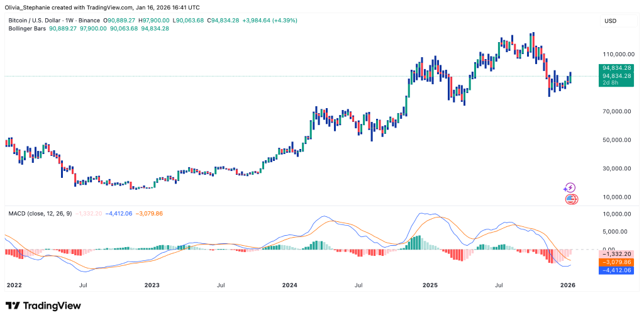The width and height of the screenshot is (644, 320).
Task: Click the 2023 label on time axis
Action: click(152, 285)
